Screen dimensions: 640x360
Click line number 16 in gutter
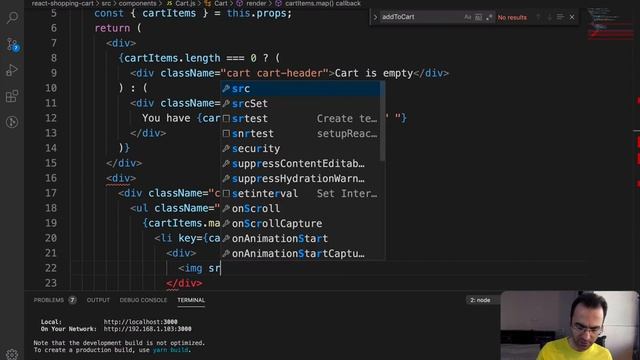(x=51, y=178)
